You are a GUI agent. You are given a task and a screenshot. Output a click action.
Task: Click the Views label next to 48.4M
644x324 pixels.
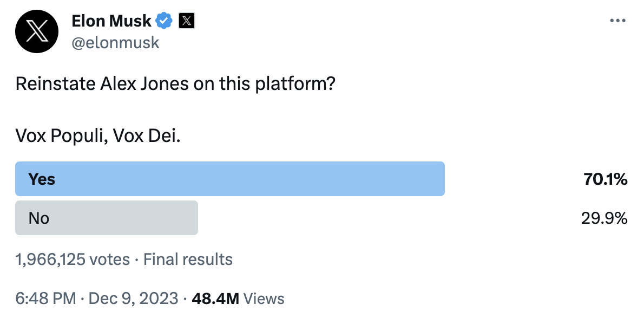[264, 299]
